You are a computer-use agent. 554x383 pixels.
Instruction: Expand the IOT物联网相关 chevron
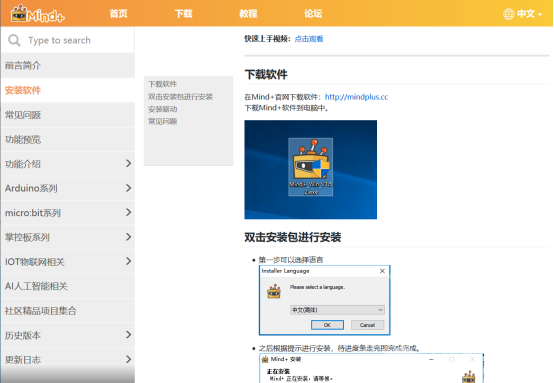(128, 261)
